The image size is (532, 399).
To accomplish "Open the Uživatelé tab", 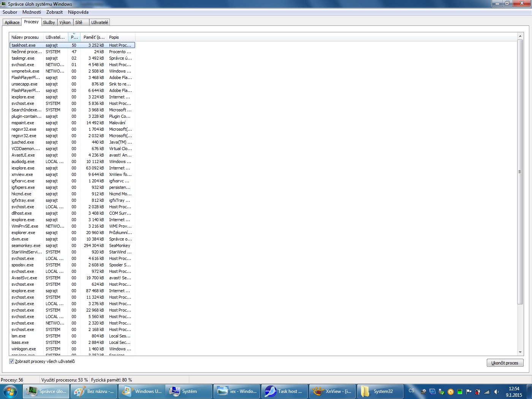I will point(100,22).
